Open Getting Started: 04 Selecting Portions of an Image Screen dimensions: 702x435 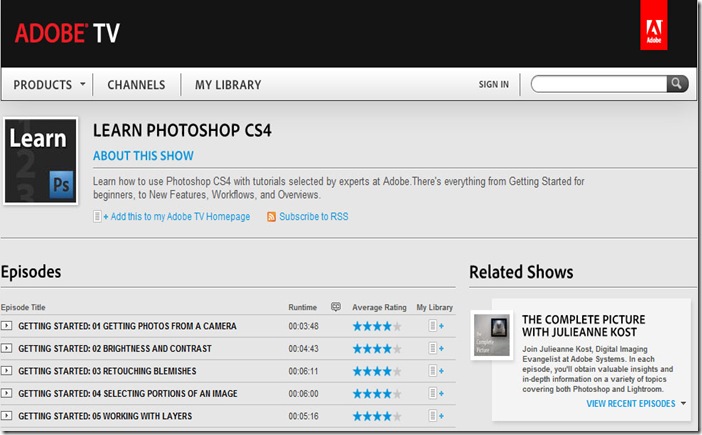click(x=128, y=394)
